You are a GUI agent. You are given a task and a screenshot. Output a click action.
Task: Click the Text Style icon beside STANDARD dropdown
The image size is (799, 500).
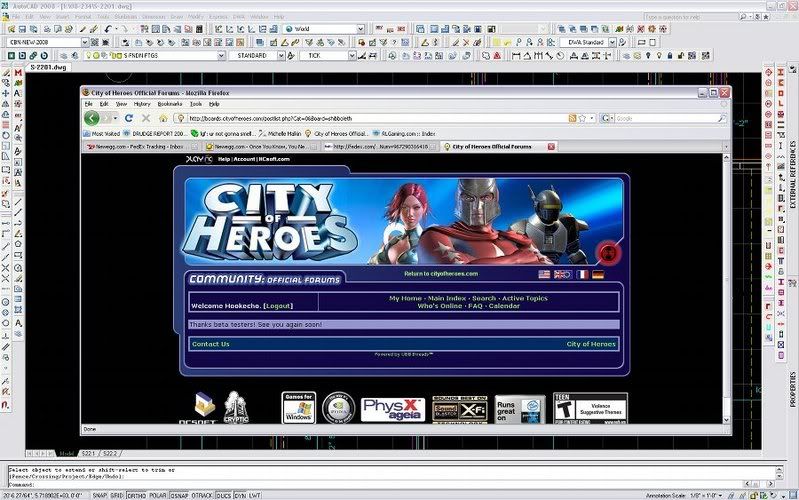[291, 56]
